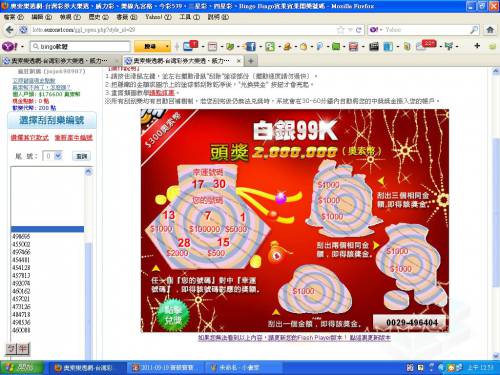Bookmark the page with the star icon

340,30
